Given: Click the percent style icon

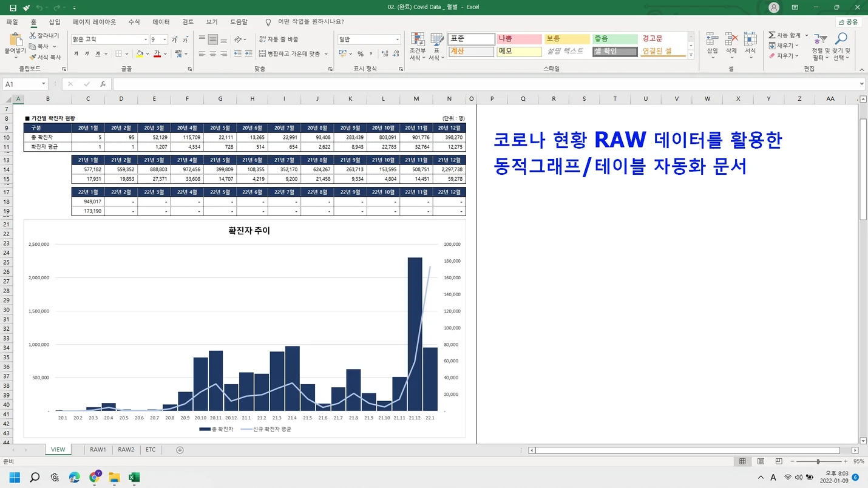Looking at the screenshot, I should coord(361,54).
